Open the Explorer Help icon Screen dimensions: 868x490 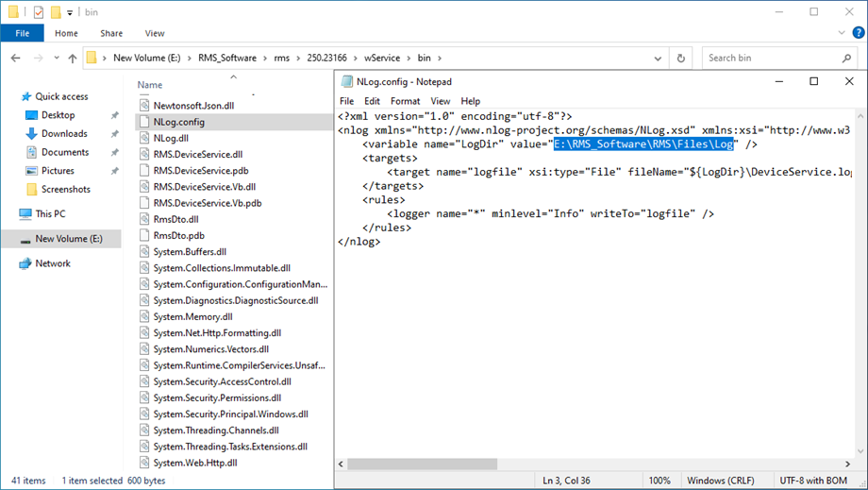pyautogui.click(x=858, y=33)
